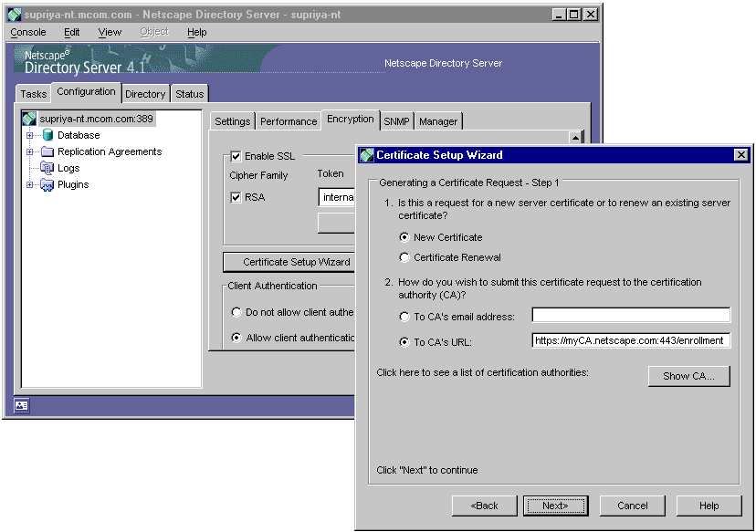The height and width of the screenshot is (532, 756).
Task: Select the Plugins tree item label
Action: (73, 184)
